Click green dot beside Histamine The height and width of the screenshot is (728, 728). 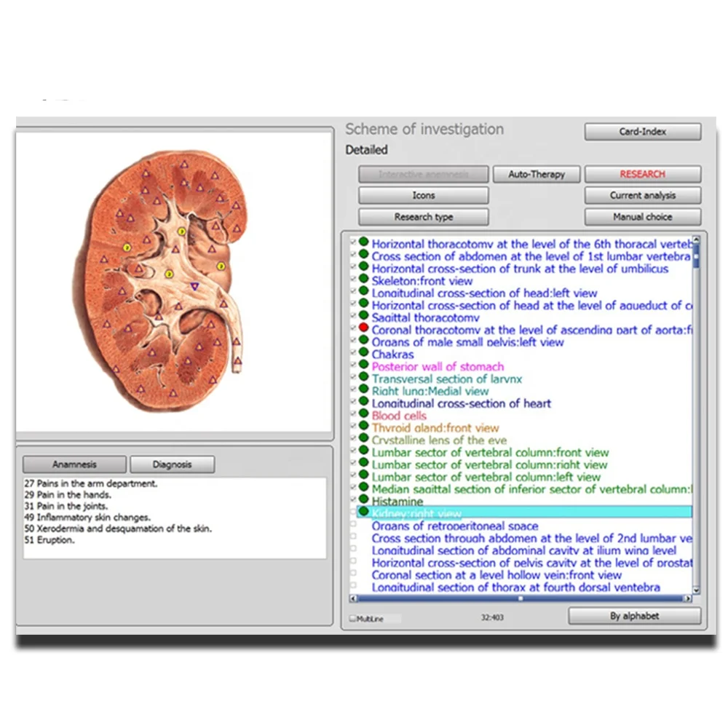363,499
